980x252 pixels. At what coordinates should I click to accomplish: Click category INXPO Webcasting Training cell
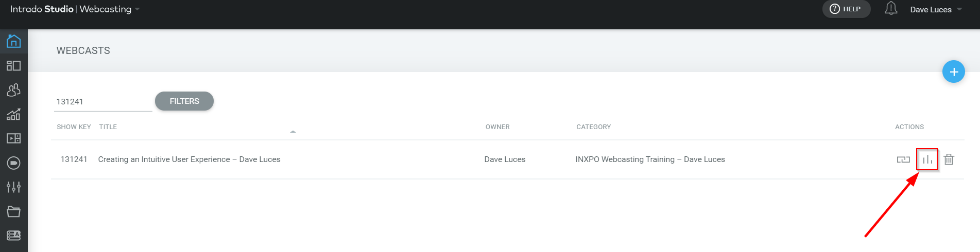coord(650,159)
